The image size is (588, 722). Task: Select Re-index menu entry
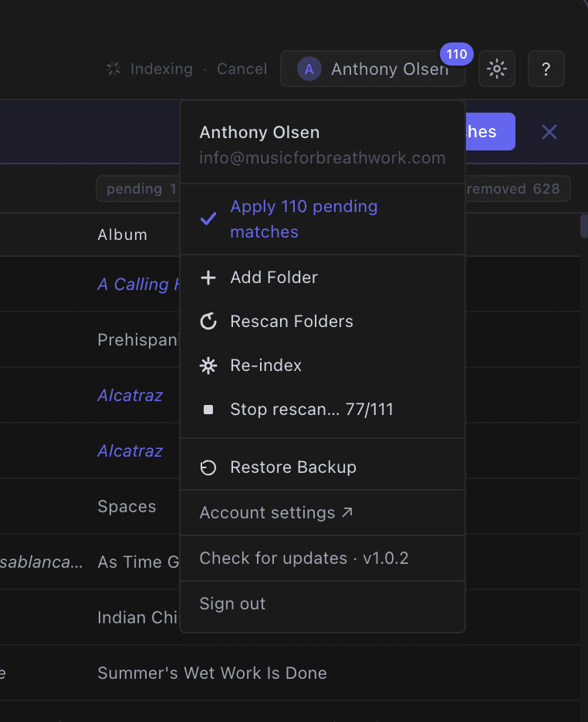pos(323,366)
